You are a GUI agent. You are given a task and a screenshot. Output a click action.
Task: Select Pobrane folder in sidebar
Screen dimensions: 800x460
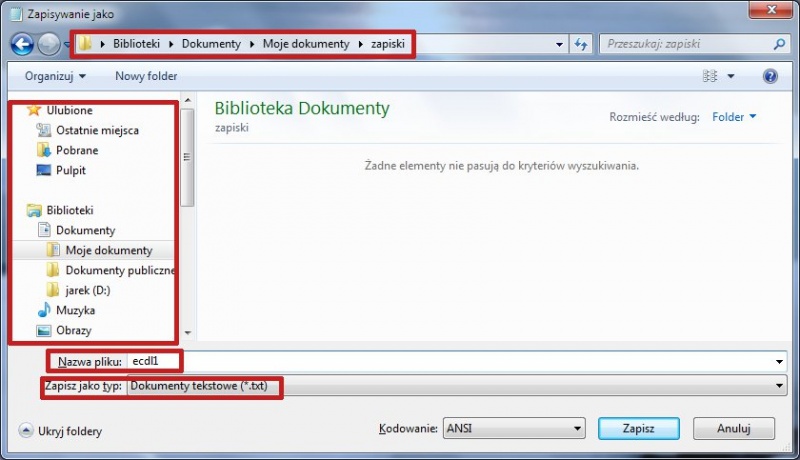76,150
